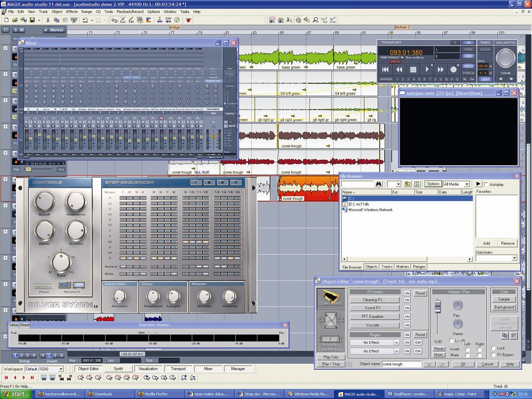Screen dimensions: 532x399
Task: Click the New project icon in toolbar
Action: pyautogui.click(x=6, y=20)
